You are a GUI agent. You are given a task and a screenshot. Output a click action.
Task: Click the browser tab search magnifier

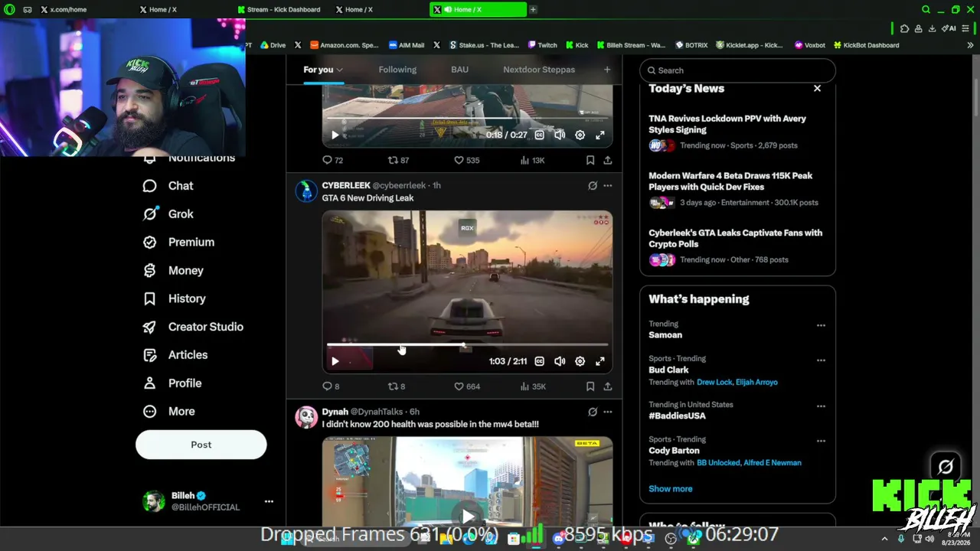[926, 9]
